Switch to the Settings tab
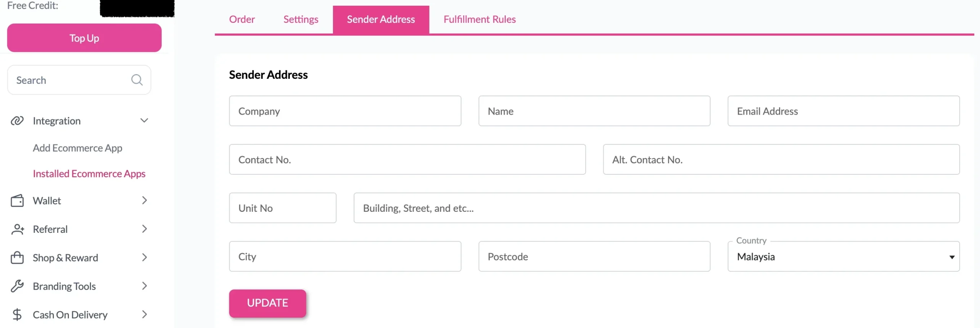Viewport: 980px width, 328px height. [x=301, y=19]
